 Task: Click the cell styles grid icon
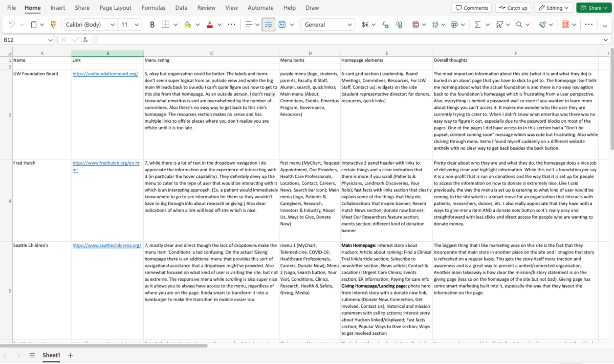tap(435, 25)
